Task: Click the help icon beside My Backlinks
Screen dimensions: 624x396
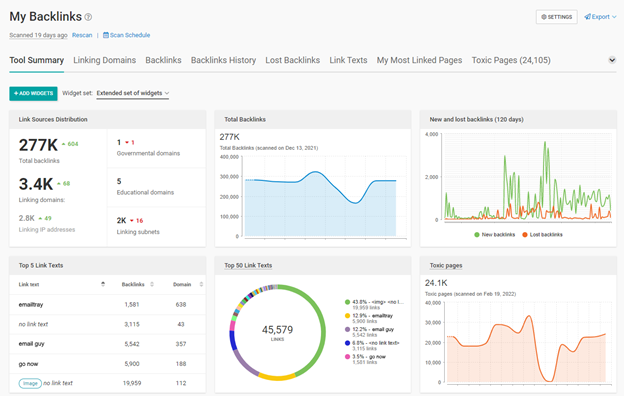Action: coord(88,17)
